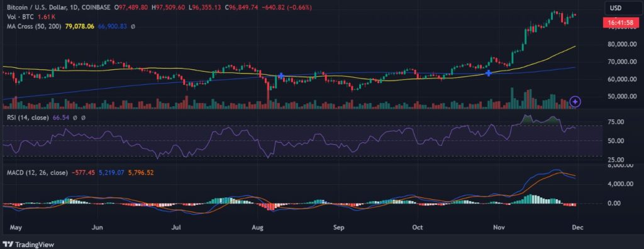
Task: Click the close value C96,849.74
Action: 241,8
